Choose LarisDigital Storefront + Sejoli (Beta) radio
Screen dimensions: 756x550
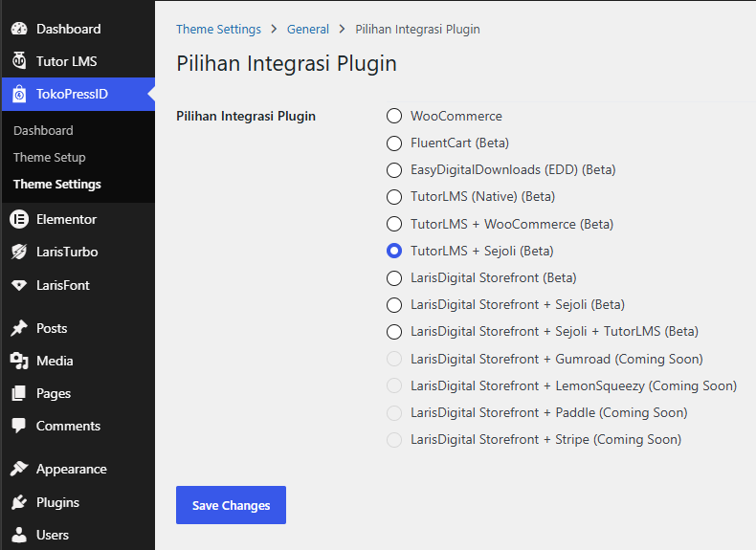coord(394,304)
